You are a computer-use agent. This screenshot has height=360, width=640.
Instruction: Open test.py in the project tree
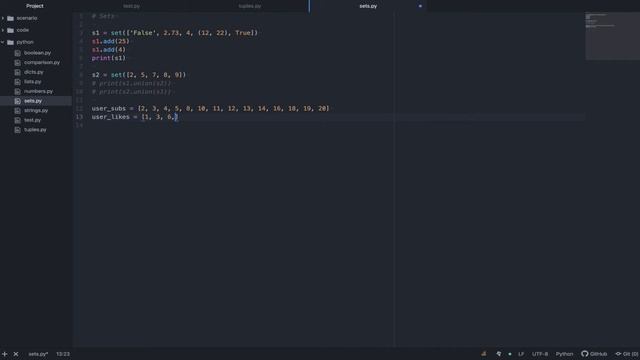coord(32,120)
